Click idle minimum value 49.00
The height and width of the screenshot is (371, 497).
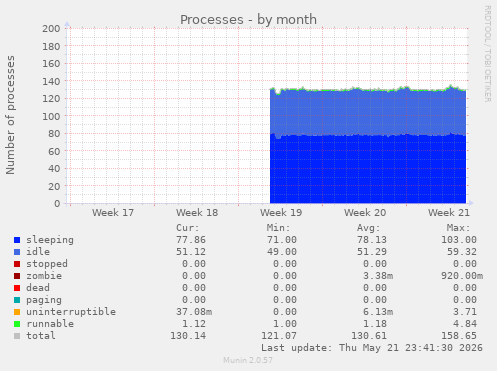[x=282, y=252]
